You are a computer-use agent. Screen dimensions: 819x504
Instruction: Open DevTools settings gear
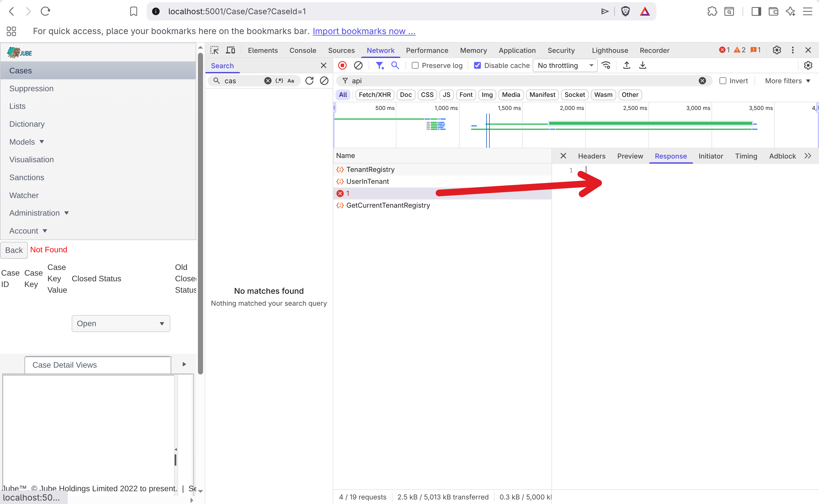[777, 50]
